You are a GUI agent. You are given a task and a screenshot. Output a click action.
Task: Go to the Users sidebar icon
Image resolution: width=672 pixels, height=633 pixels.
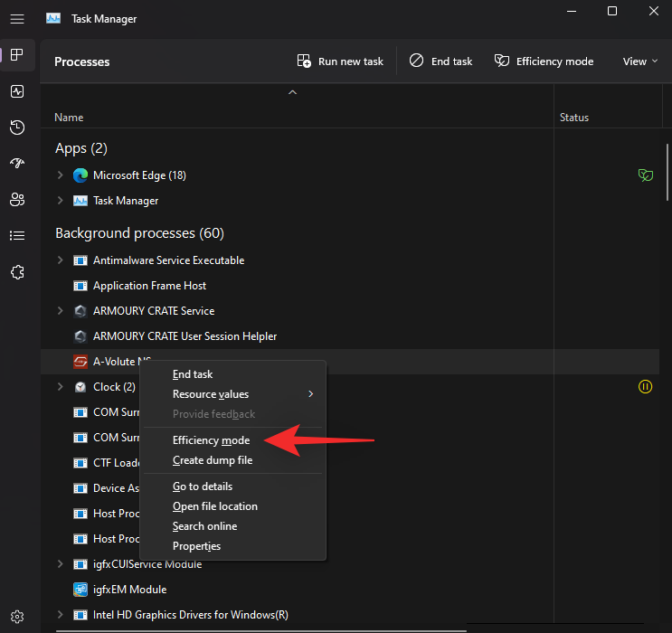tap(17, 200)
